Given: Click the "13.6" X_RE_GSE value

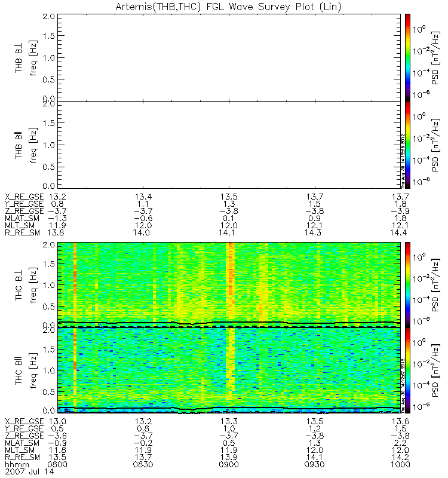Looking at the screenshot, I should tap(400, 421).
